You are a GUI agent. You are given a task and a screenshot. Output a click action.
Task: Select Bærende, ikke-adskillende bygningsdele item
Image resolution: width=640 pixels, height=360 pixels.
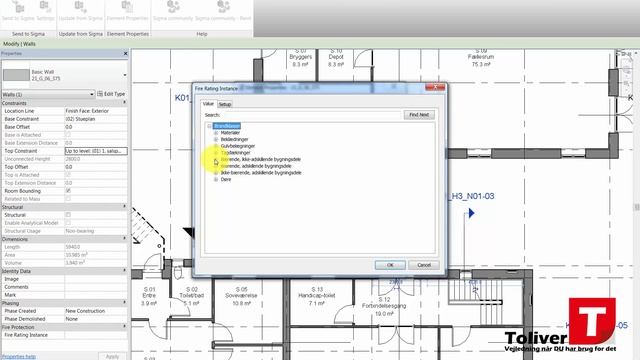pyautogui.click(x=261, y=159)
